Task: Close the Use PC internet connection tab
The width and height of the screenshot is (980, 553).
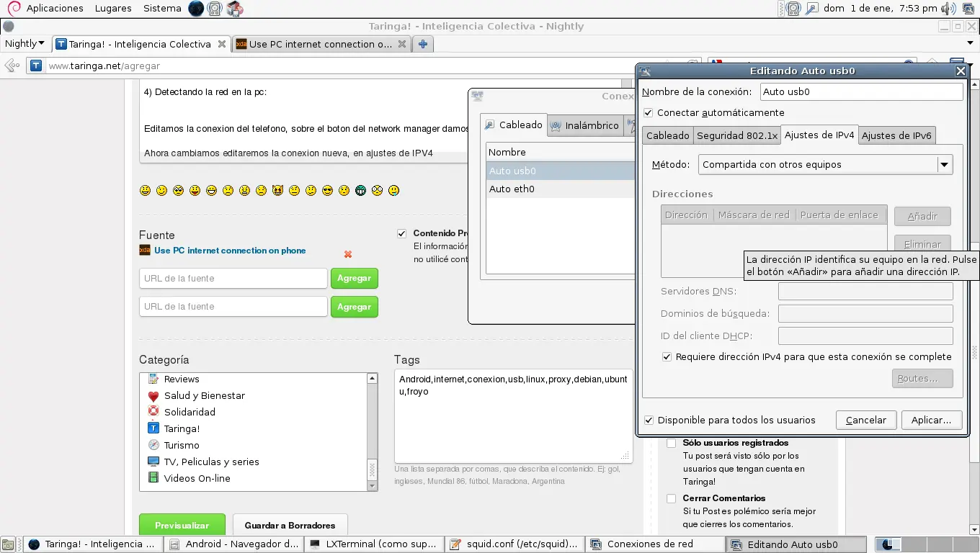Action: [x=402, y=44]
